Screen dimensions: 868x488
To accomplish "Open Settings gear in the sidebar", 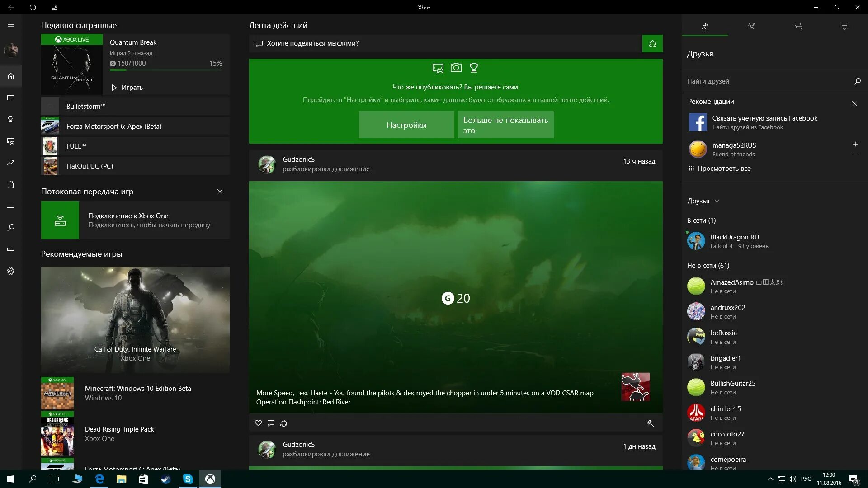I will pyautogui.click(x=11, y=271).
